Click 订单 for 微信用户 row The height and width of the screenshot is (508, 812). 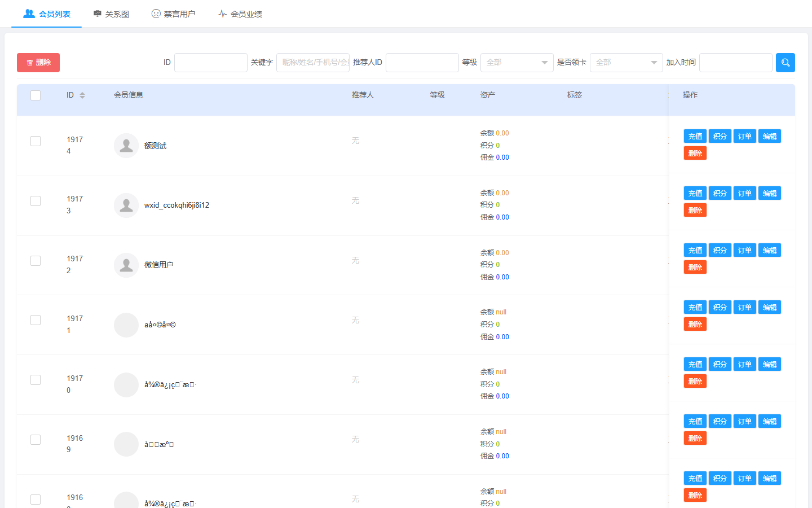click(745, 251)
